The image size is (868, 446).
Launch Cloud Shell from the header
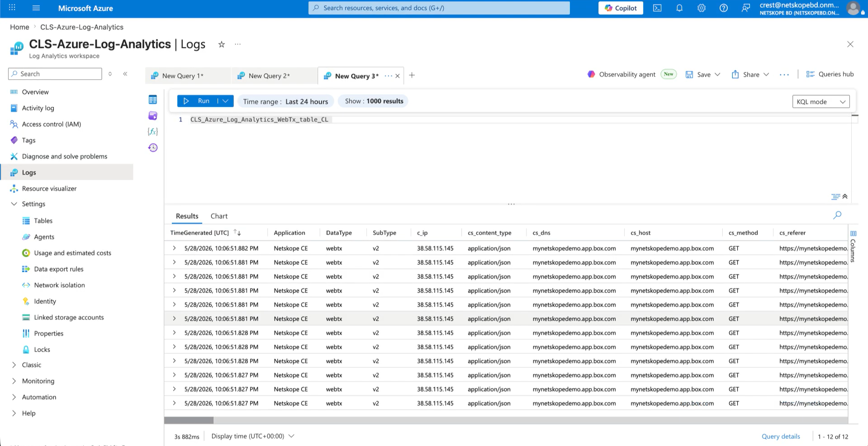click(657, 8)
